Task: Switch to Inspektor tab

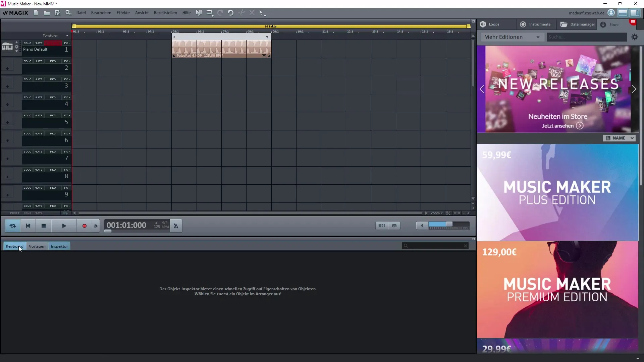Action: point(59,246)
